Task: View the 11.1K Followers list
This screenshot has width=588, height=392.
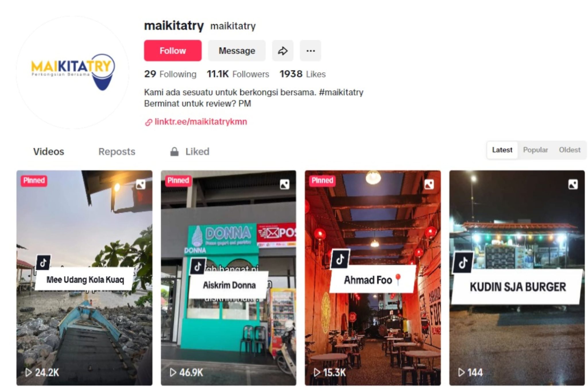Action: (238, 74)
